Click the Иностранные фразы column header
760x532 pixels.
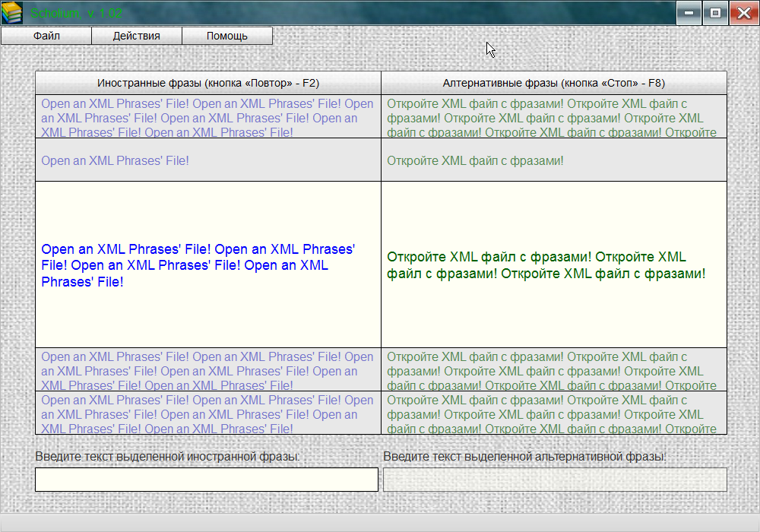[208, 83]
